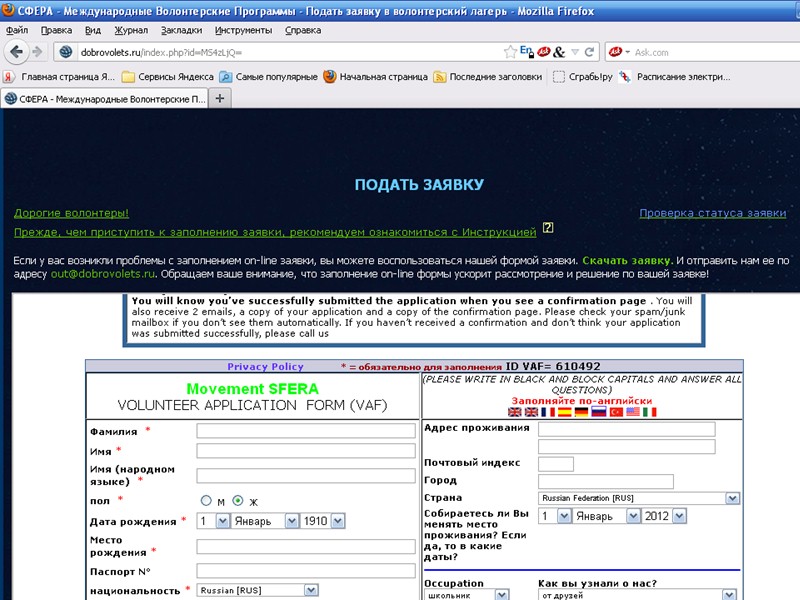The height and width of the screenshot is (600, 800).
Task: Select the Italian flag language
Action: 649,412
